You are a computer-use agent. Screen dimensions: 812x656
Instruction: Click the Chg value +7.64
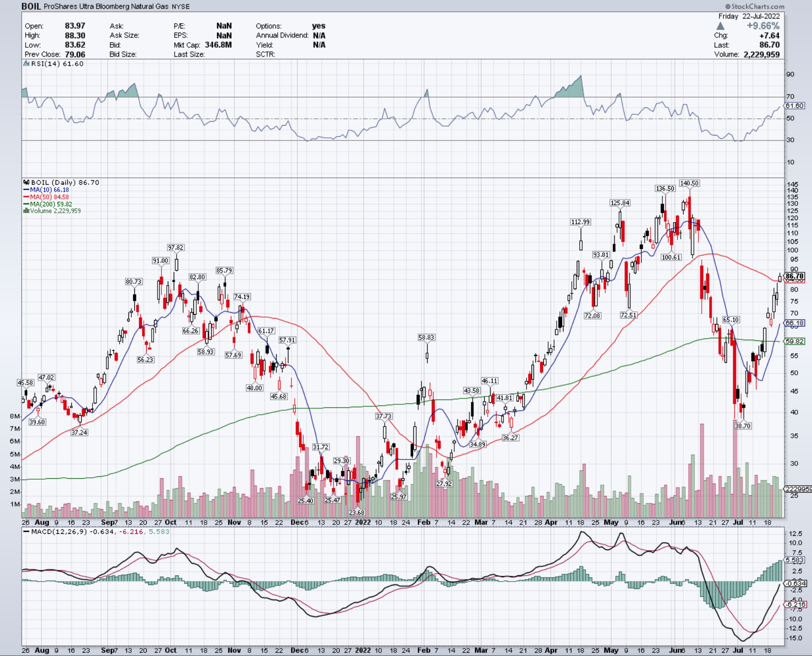[769, 35]
